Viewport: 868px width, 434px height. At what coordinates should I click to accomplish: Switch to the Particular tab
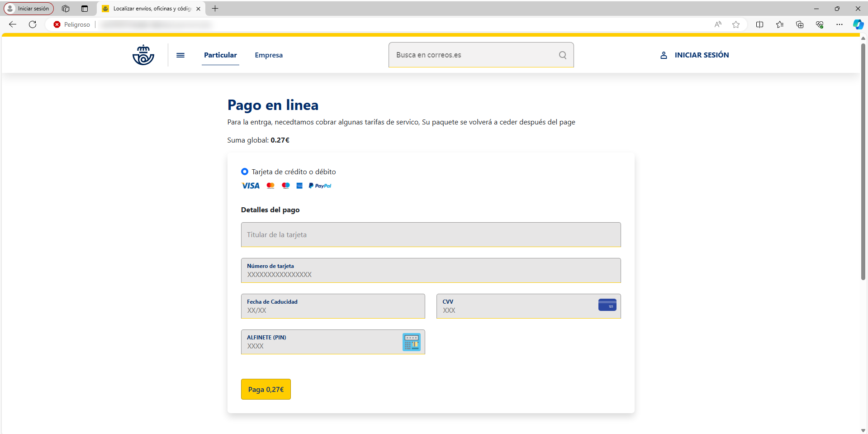(x=220, y=55)
